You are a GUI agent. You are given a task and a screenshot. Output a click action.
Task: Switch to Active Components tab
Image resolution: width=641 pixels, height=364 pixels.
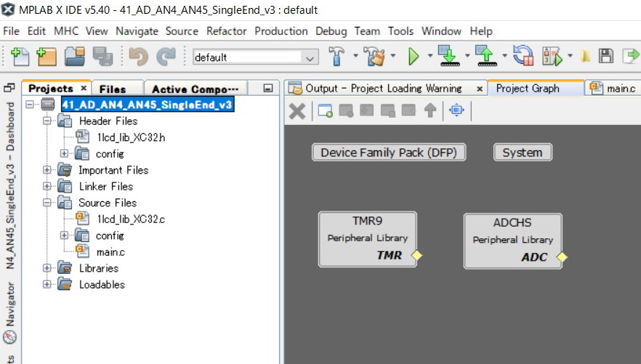195,89
